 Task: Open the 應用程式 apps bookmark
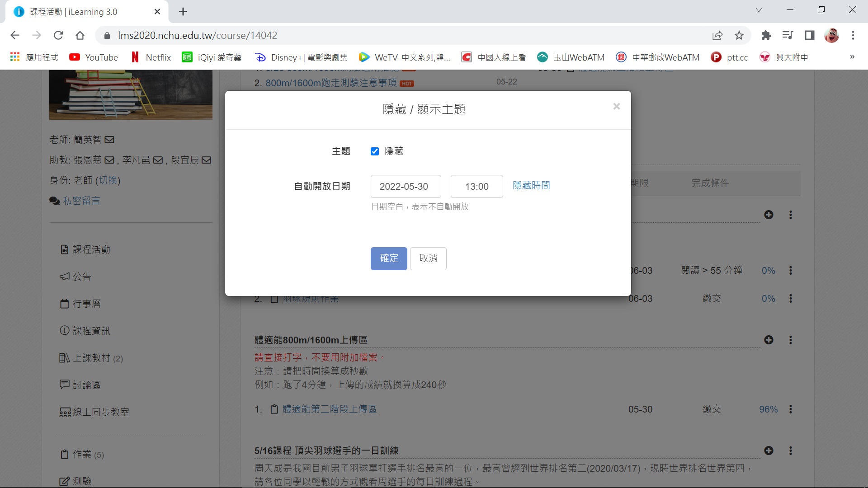34,57
